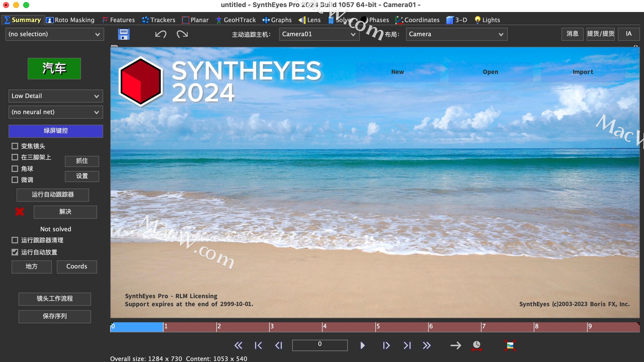The image size is (644, 362).
Task: Click the 抓住 button
Action: [x=82, y=161]
